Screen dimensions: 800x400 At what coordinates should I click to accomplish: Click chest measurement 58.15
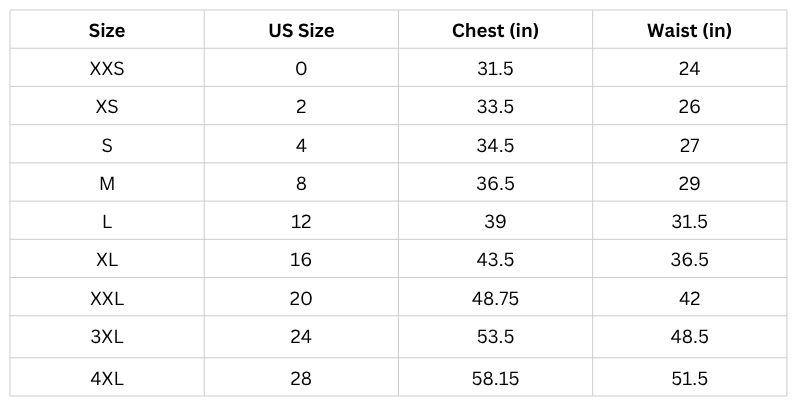tap(495, 379)
